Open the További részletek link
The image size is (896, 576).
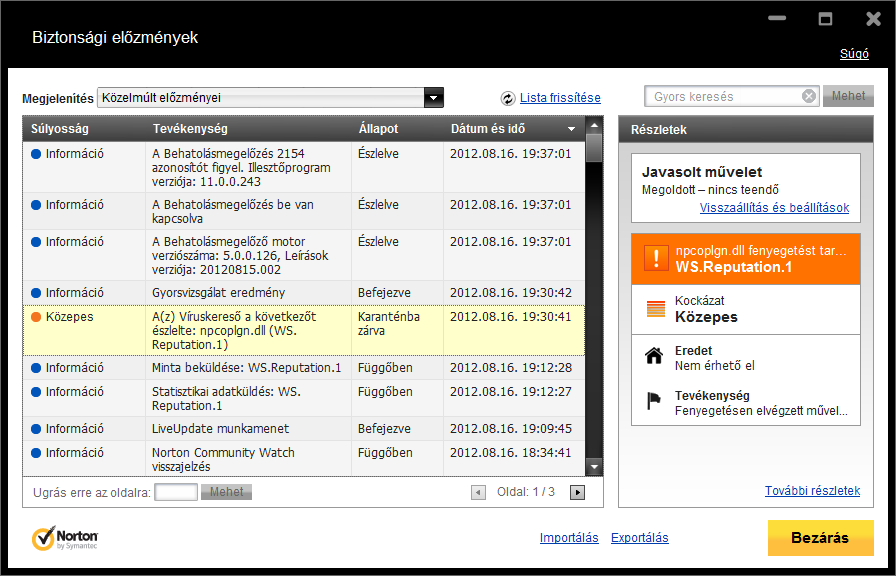(813, 490)
